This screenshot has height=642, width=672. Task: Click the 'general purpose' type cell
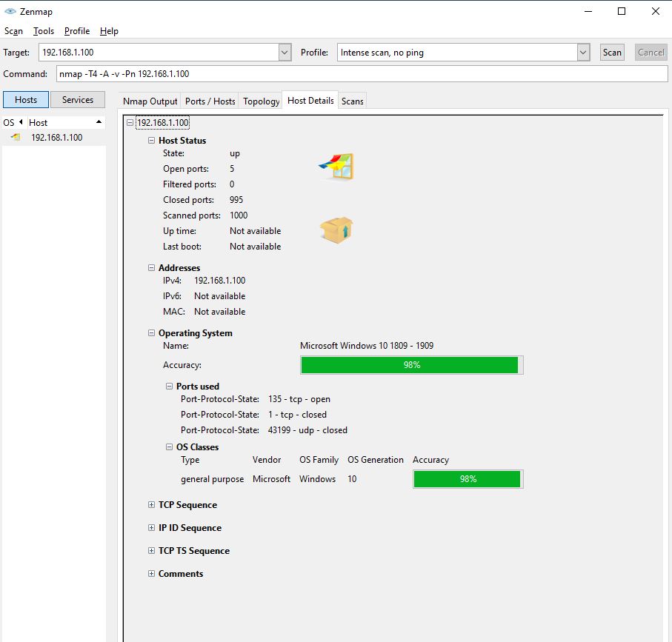(x=212, y=479)
